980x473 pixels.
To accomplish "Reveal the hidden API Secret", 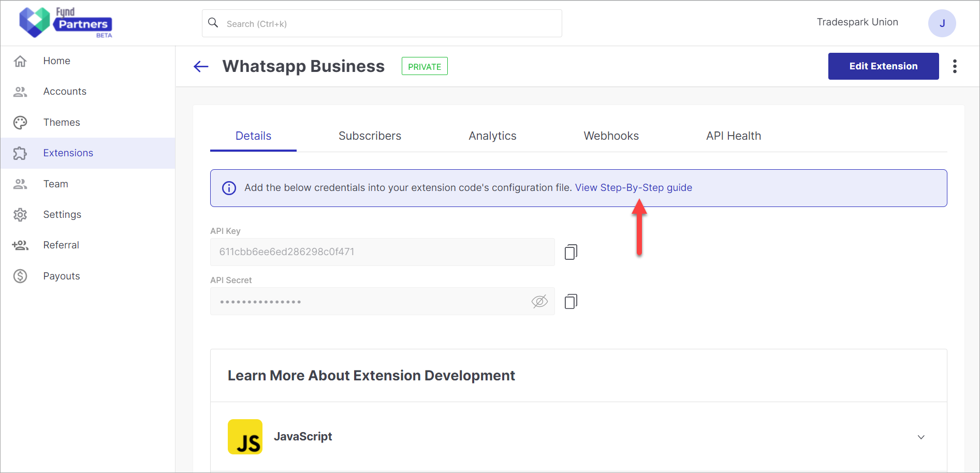I will (539, 301).
